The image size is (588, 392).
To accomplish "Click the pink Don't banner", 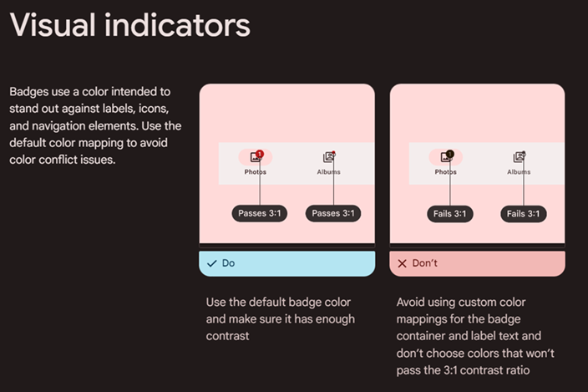I will click(x=477, y=263).
